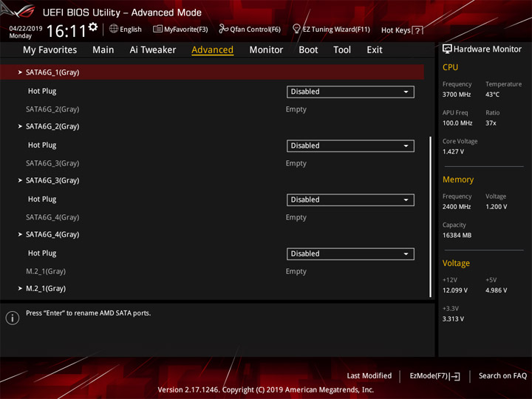Open Hot Plug dropdown below SATA6G_3 submenu
The image size is (532, 399).
[350, 199]
